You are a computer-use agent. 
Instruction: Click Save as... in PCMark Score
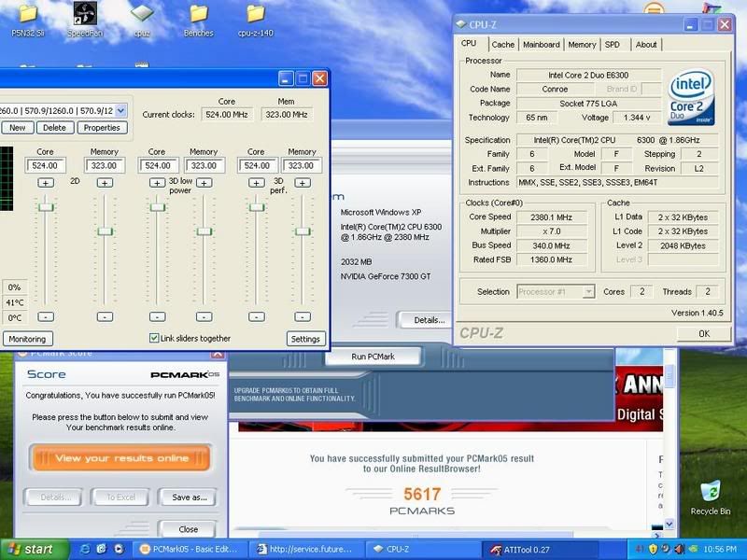[x=190, y=497]
